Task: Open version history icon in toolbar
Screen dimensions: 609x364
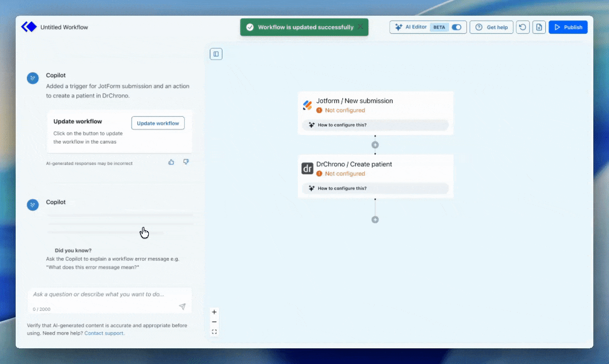Action: click(523, 27)
